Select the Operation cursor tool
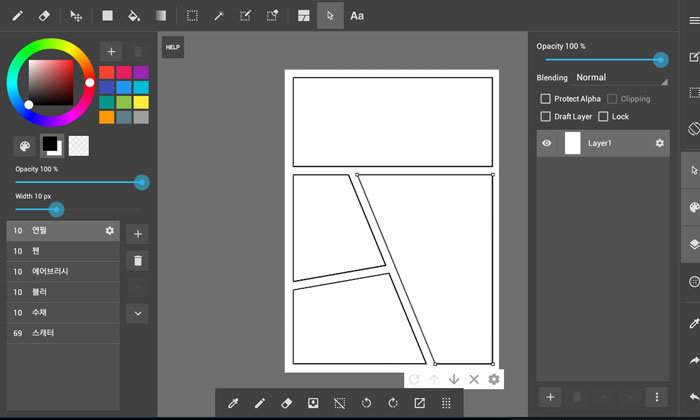The height and width of the screenshot is (420, 700). (330, 16)
